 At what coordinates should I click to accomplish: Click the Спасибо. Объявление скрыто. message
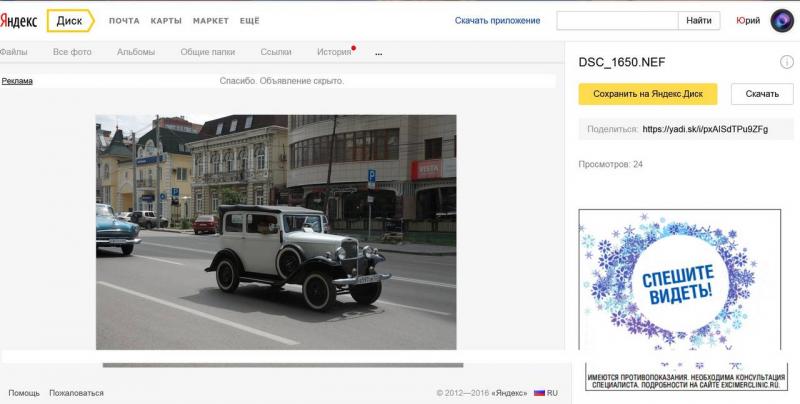pyautogui.click(x=282, y=81)
